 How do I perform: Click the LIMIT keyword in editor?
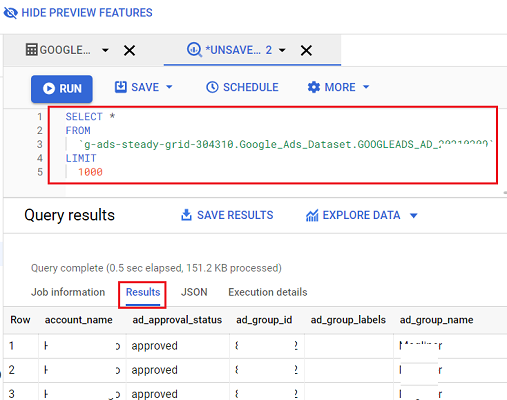(x=81, y=158)
